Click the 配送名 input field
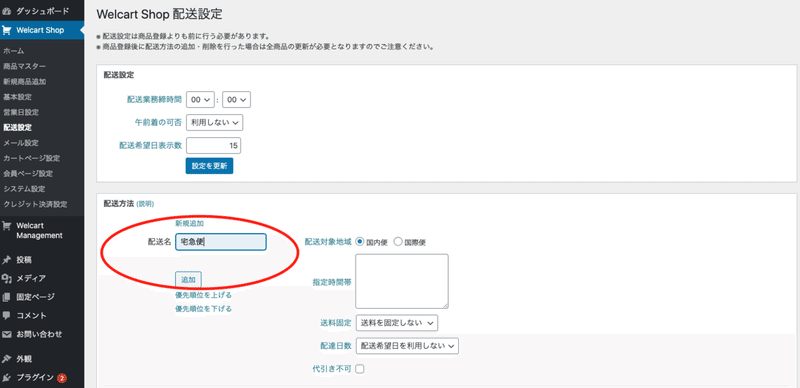 [x=220, y=242]
